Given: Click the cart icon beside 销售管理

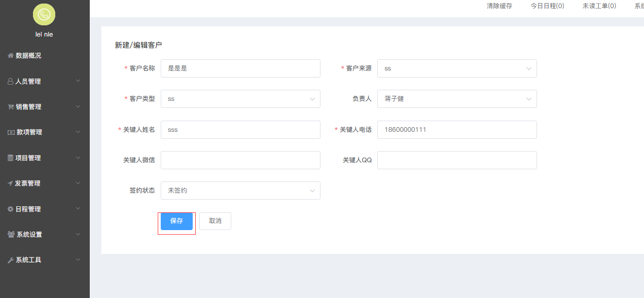Looking at the screenshot, I should (x=11, y=107).
